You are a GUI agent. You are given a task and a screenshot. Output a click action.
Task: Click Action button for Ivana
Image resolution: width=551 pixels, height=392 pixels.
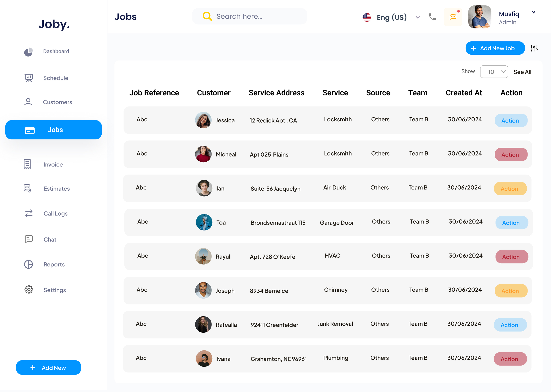(x=510, y=359)
